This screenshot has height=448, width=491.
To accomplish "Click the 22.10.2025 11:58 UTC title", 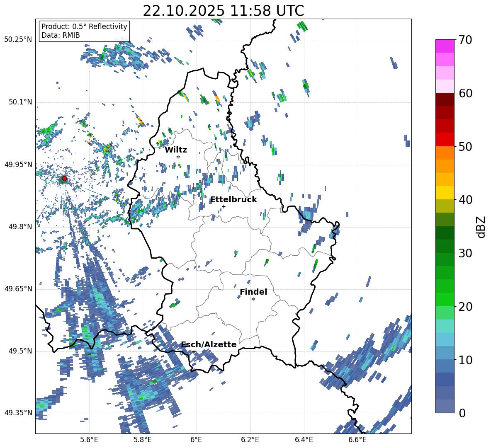I will [223, 11].
